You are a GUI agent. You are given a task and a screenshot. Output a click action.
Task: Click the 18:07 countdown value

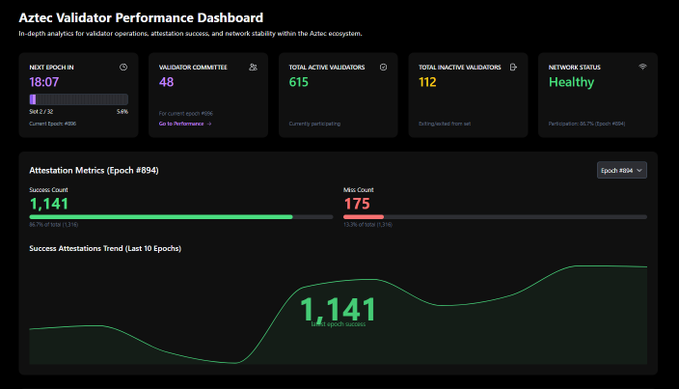pyautogui.click(x=44, y=82)
